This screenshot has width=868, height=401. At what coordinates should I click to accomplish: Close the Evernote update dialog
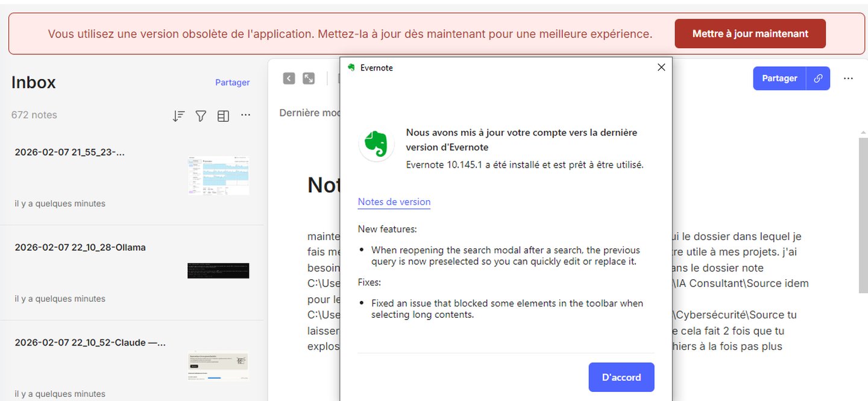(x=661, y=68)
